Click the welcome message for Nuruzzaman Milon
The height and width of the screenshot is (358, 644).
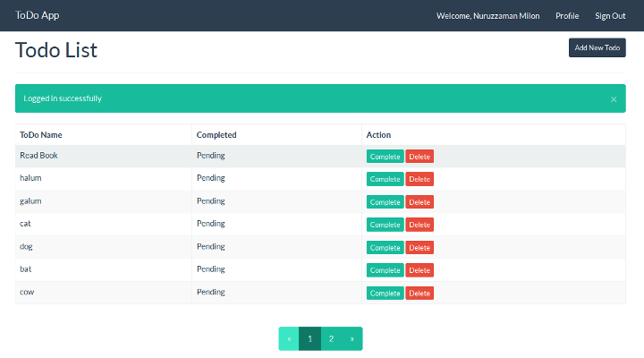(487, 16)
